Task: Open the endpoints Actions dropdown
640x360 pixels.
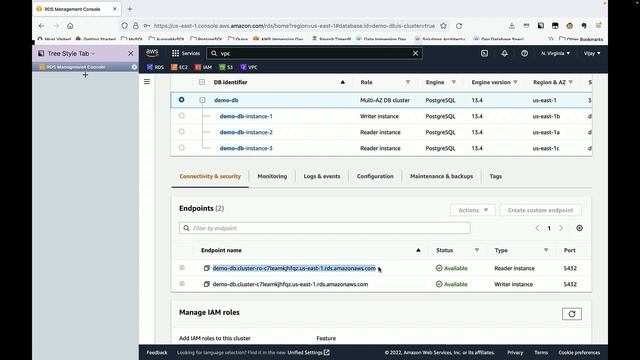Action: pyautogui.click(x=473, y=210)
